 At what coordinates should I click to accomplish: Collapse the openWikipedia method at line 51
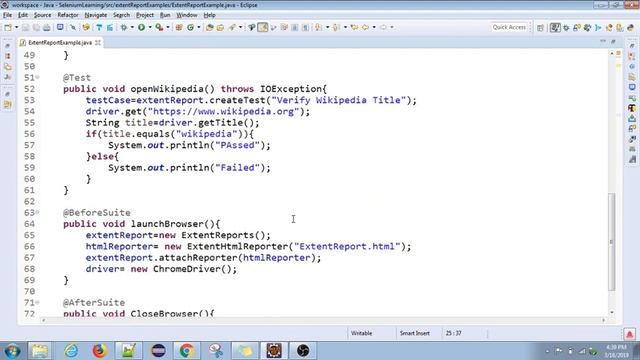pyautogui.click(x=38, y=77)
